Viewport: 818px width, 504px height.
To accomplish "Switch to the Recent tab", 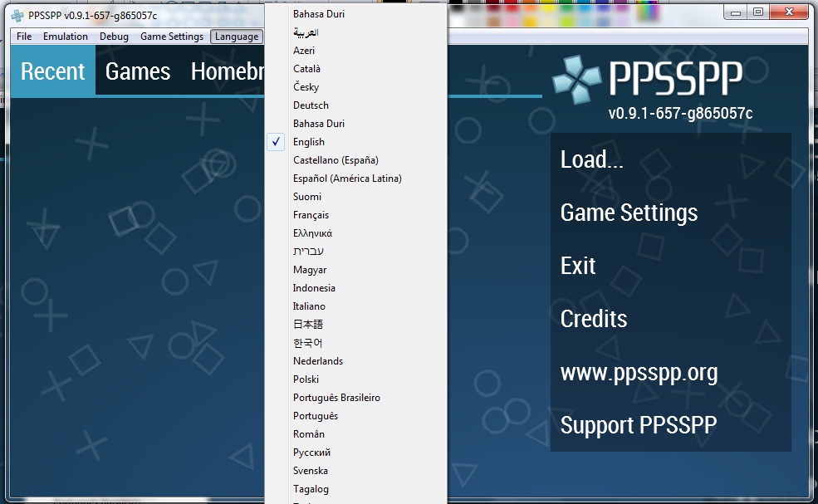I will [x=52, y=71].
